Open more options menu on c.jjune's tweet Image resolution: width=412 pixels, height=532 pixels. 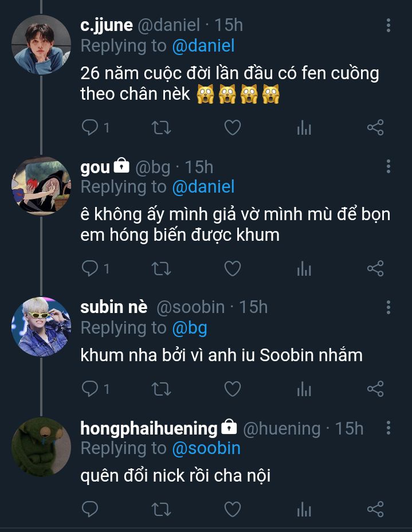pos(389,25)
